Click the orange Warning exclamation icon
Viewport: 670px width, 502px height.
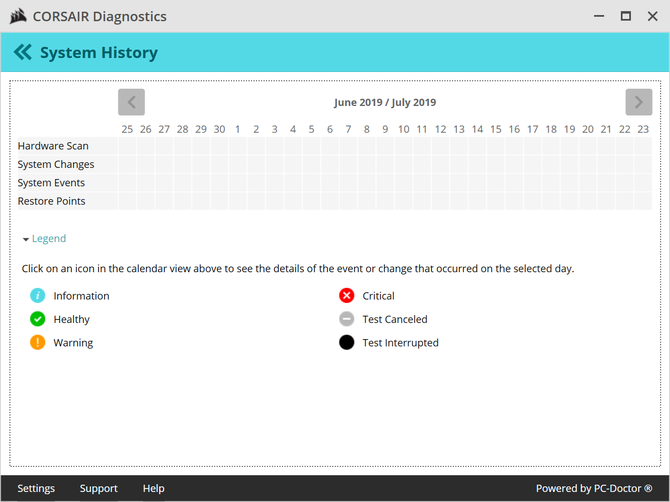coord(38,342)
